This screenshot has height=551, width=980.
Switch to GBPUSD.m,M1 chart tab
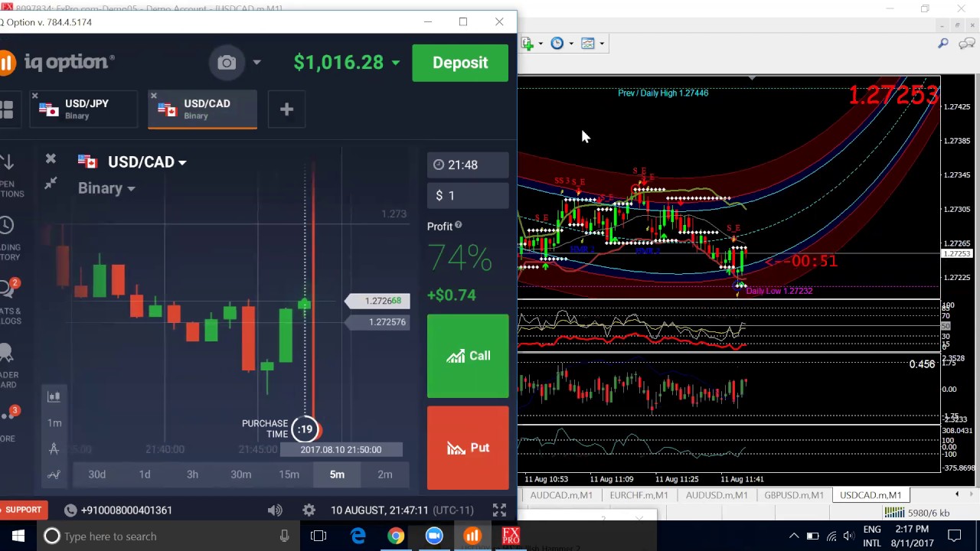[x=794, y=495]
